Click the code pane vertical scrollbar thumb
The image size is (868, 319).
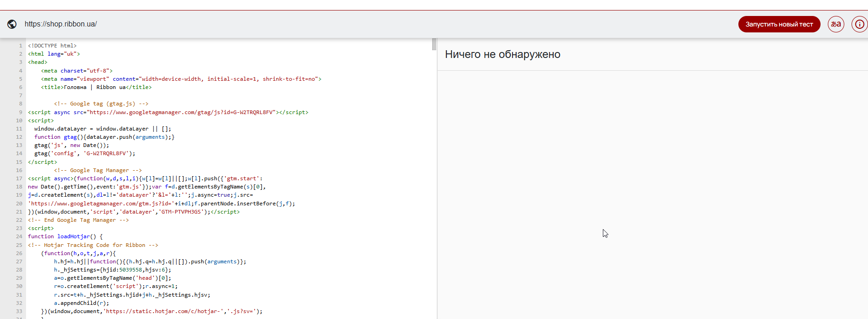tap(434, 44)
